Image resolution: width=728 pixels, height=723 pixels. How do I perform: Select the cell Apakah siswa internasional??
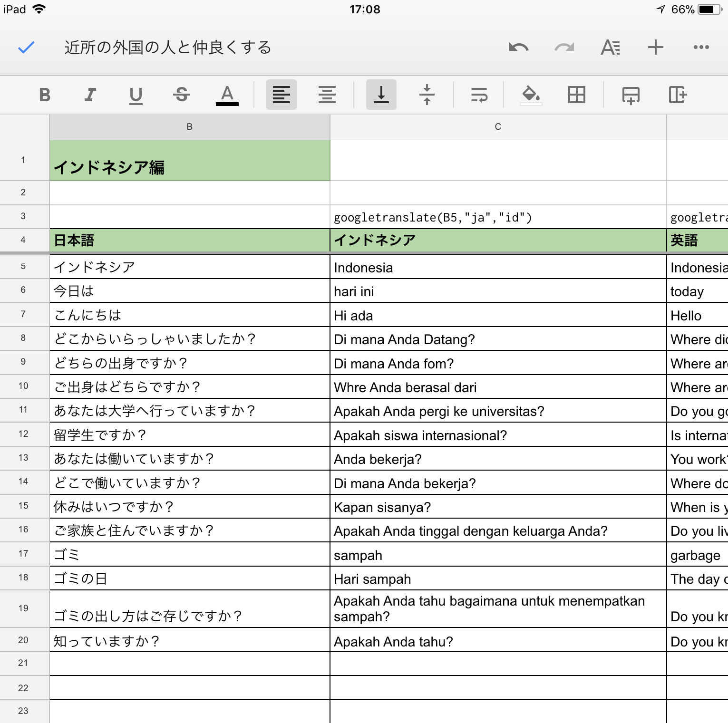tap(498, 434)
